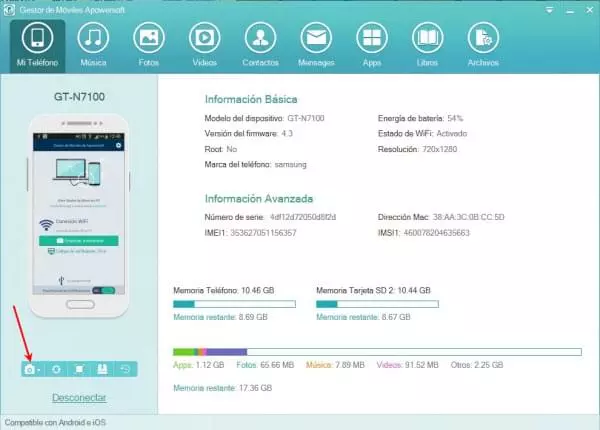The height and width of the screenshot is (430, 600).
Task: Click the Información Básica heading
Action: tap(251, 99)
